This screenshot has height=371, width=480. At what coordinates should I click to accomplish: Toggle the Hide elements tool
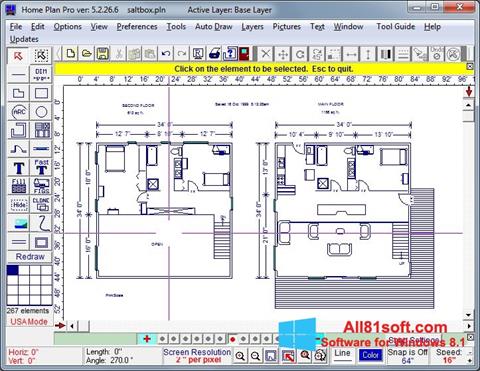(x=19, y=204)
